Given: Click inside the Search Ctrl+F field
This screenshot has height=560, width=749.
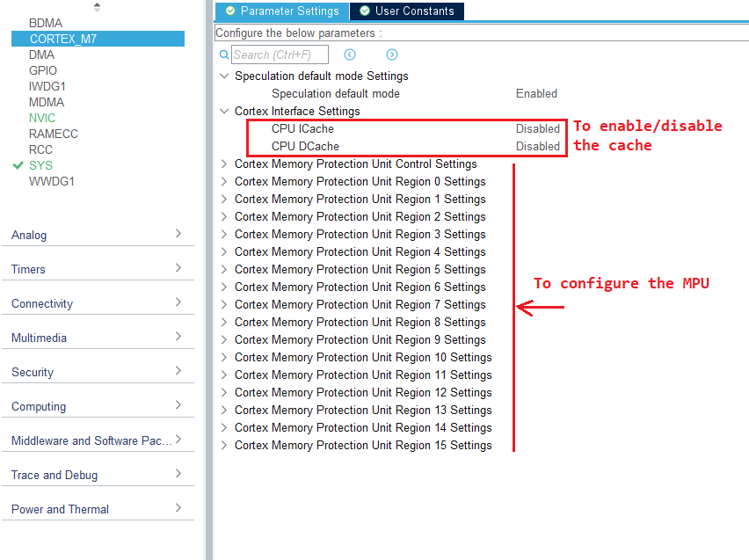Looking at the screenshot, I should (280, 55).
